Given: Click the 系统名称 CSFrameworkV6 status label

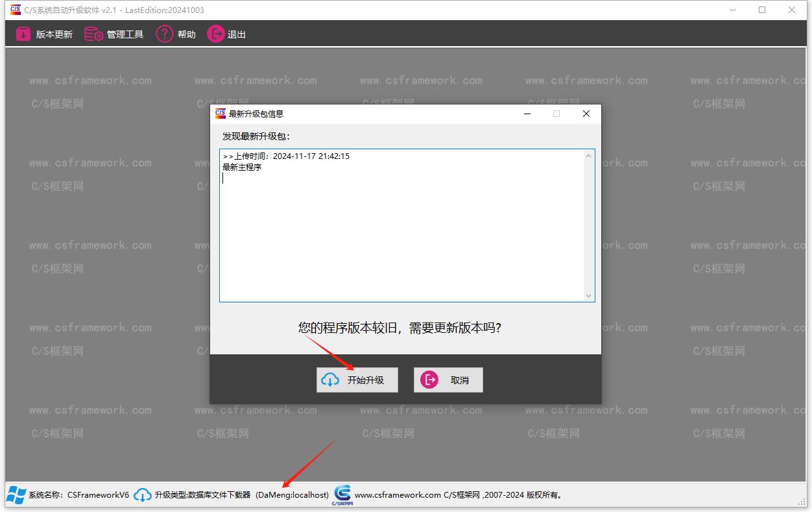Looking at the screenshot, I should [x=79, y=495].
